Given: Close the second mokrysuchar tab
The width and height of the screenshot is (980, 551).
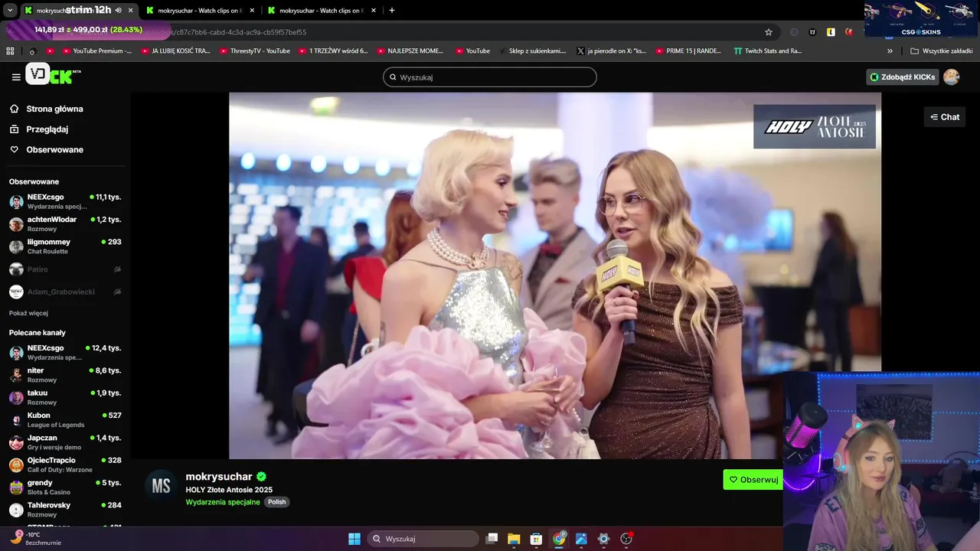Looking at the screenshot, I should click(x=252, y=11).
